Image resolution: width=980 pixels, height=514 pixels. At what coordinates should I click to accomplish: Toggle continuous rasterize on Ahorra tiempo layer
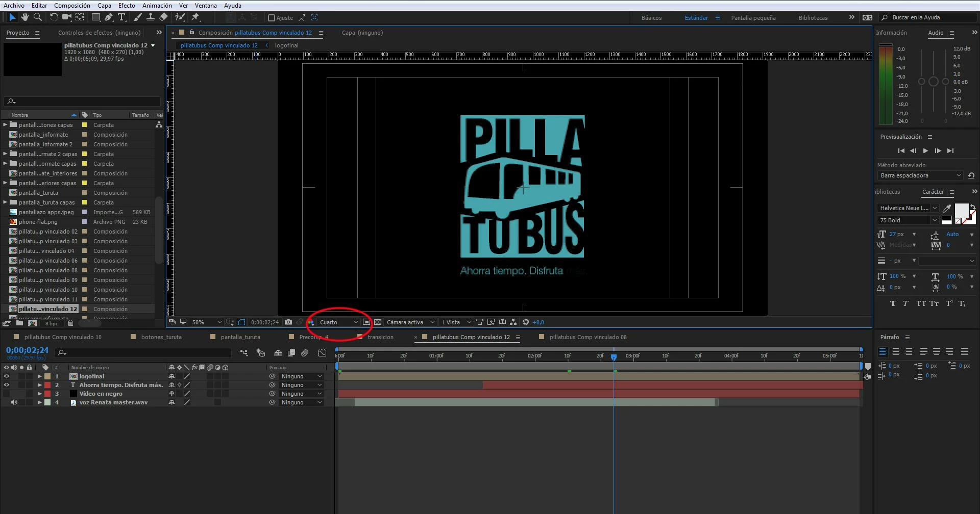179,385
